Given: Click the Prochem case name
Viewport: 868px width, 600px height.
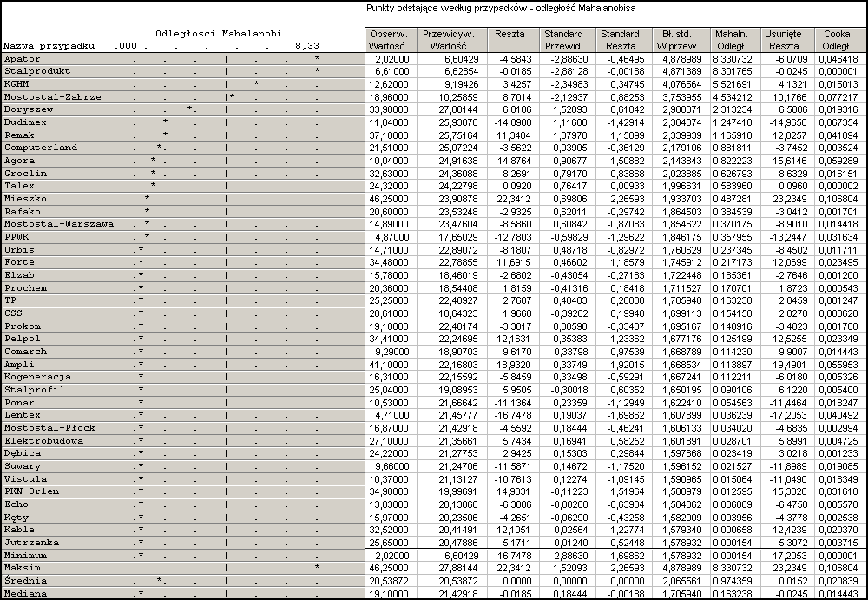Looking at the screenshot, I should tap(25, 288).
